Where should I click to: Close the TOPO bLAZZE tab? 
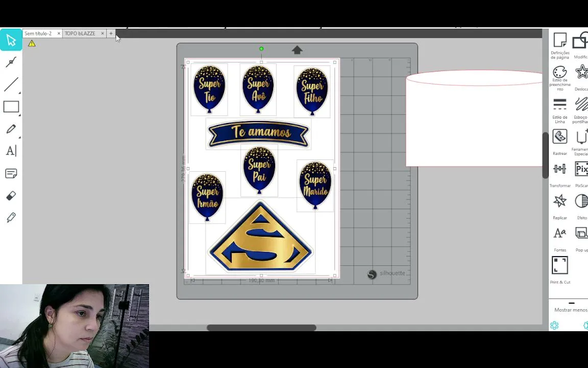(x=103, y=33)
